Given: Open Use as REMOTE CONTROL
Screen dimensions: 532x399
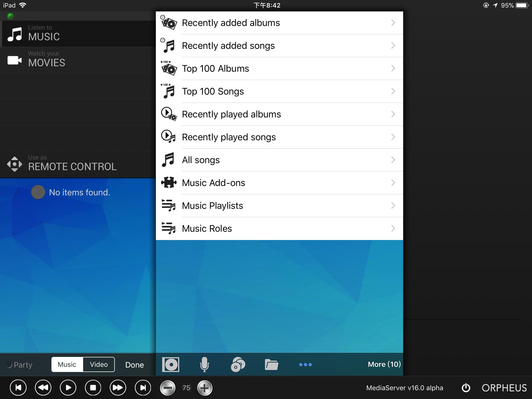Looking at the screenshot, I should coord(78,164).
